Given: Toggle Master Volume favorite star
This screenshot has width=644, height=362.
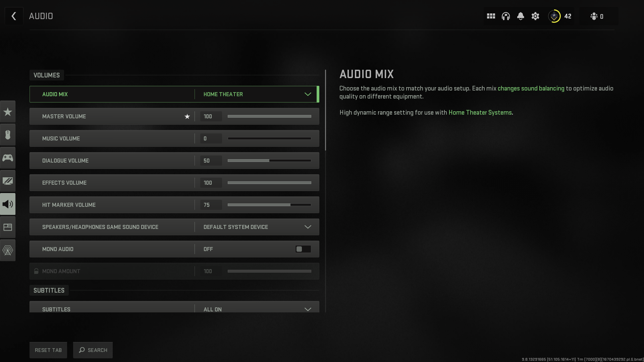Looking at the screenshot, I should tap(187, 117).
